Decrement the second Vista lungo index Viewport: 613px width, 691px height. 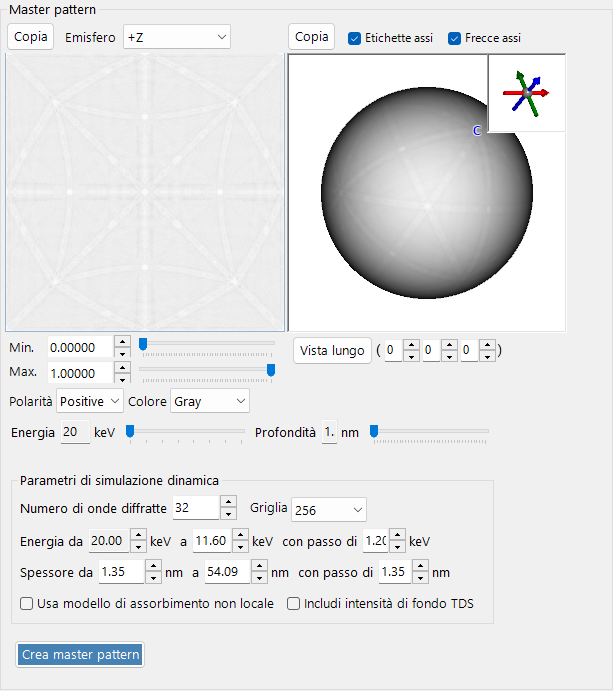pyautogui.click(x=449, y=356)
